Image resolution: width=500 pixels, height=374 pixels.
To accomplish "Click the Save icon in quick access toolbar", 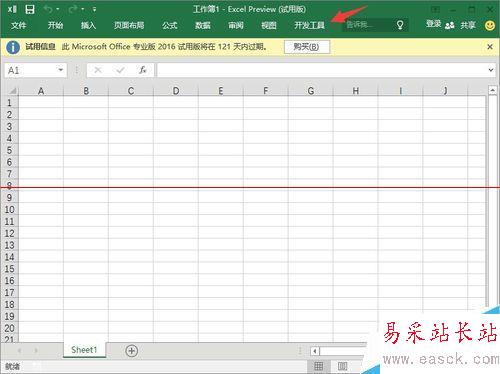I will (30, 9).
